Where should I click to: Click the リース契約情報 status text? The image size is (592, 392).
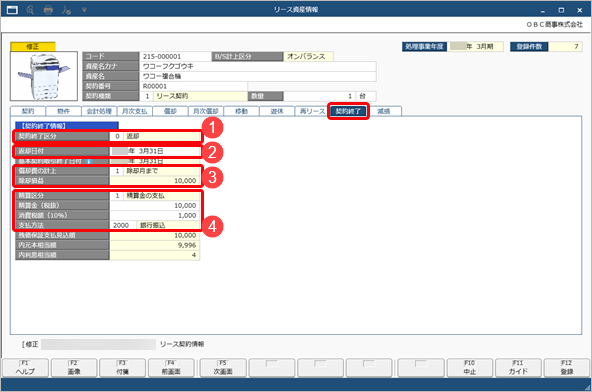coord(182,344)
